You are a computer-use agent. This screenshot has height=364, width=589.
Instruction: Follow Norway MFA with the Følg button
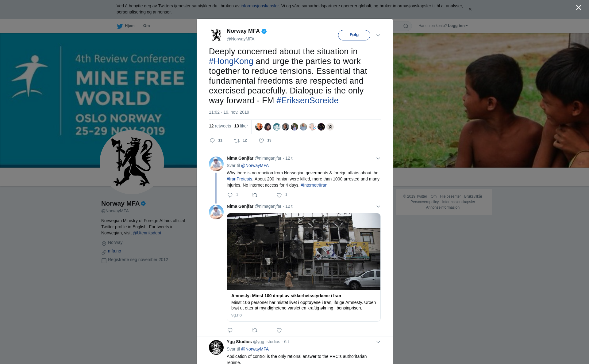tap(354, 35)
